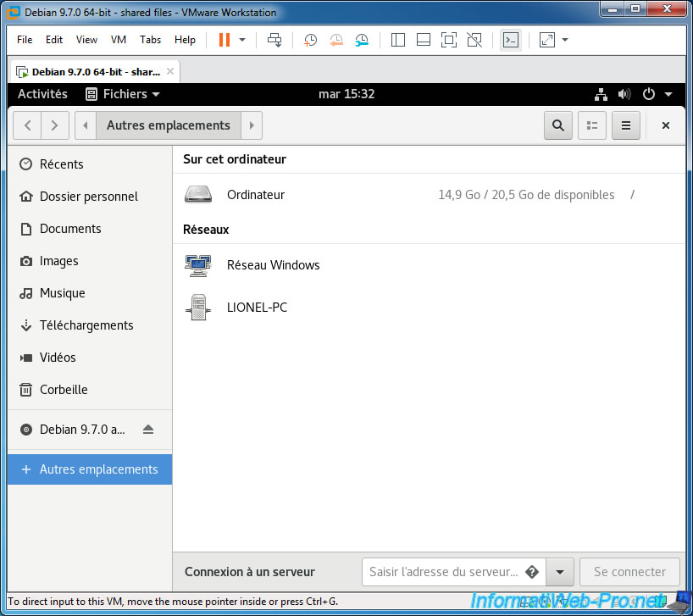Viewport: 693px width, 616px height.
Task: Enter full screen mode
Action: (x=449, y=40)
